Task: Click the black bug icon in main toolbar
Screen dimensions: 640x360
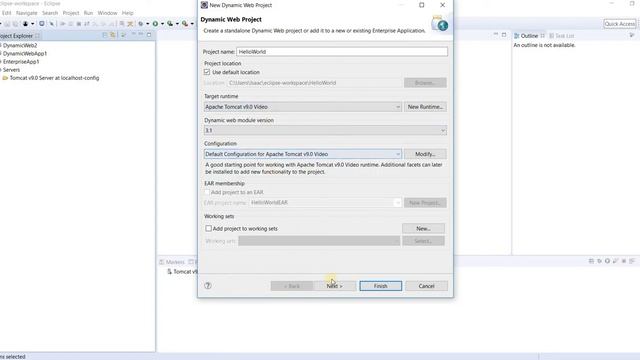Action: [x=25, y=24]
